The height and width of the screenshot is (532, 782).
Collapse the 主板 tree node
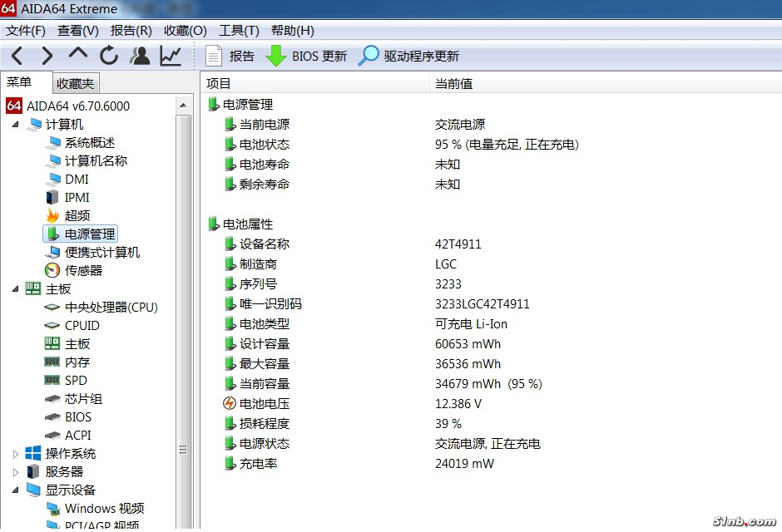tap(15, 289)
